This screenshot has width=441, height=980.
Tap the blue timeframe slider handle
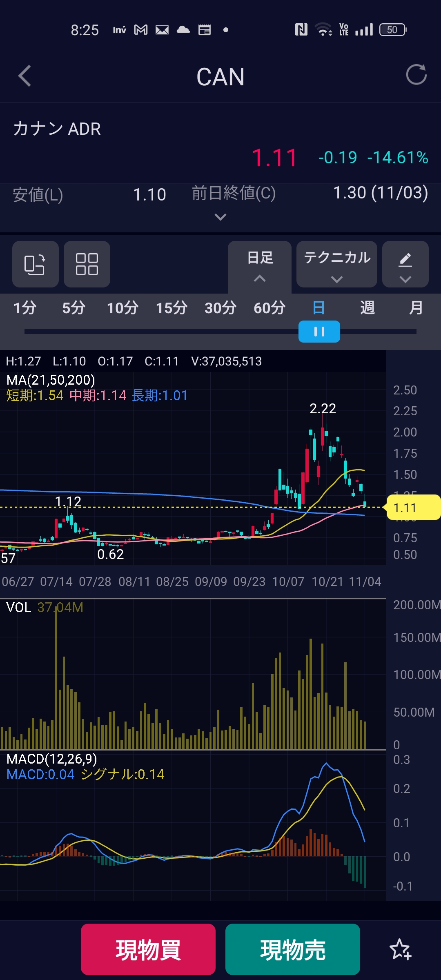pyautogui.click(x=319, y=332)
